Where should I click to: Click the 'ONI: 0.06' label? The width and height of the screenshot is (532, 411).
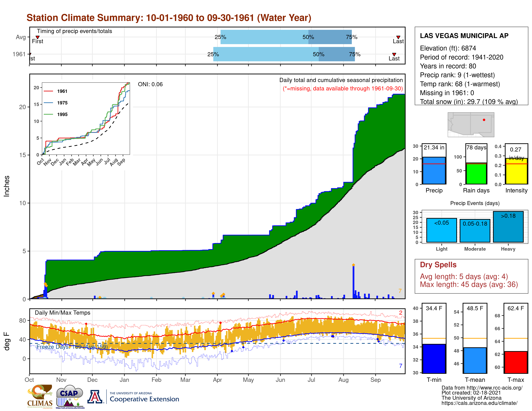[150, 84]
